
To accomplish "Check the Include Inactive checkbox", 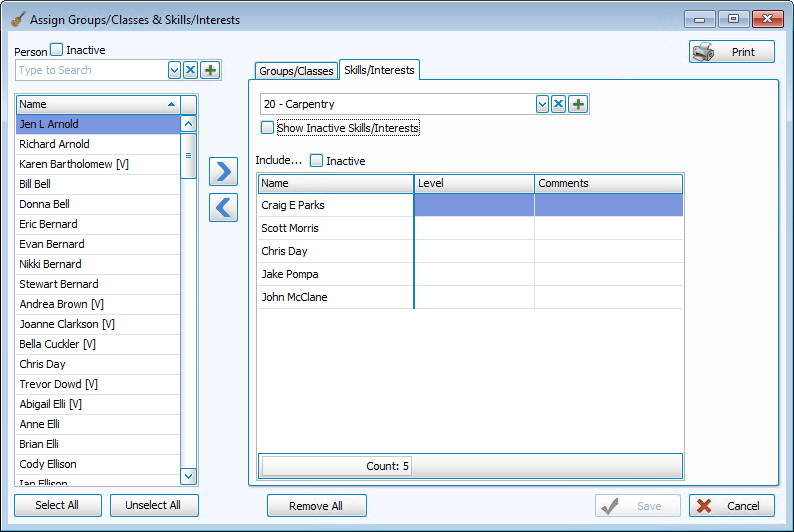I will pyautogui.click(x=316, y=160).
